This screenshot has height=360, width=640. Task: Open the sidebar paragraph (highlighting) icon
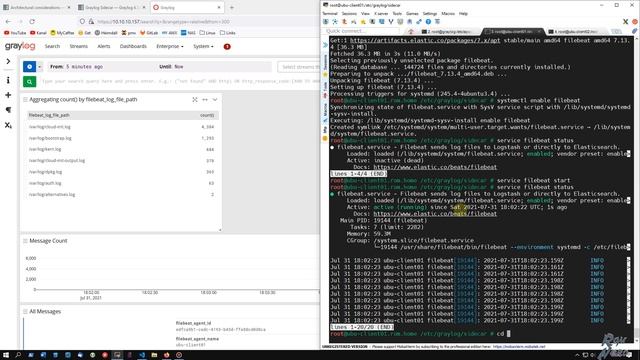point(8,110)
